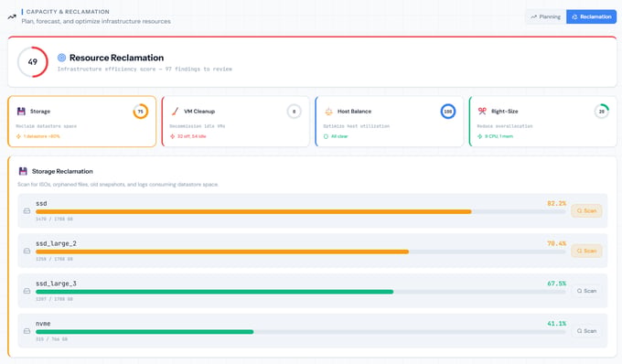
Task: Click the scales icon on Host Balance card
Action: point(329,112)
